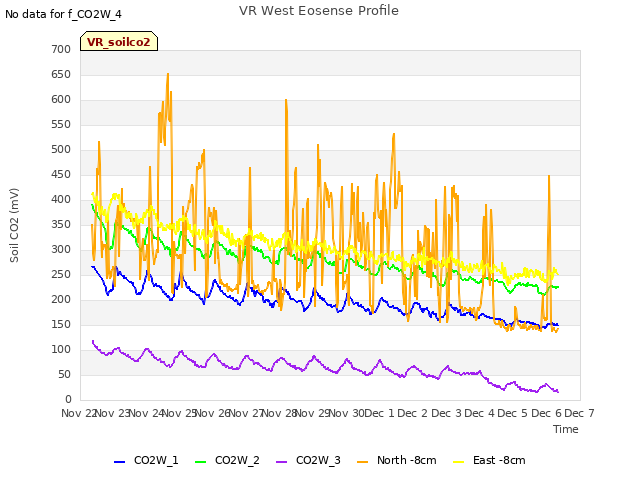Toggle East -8cm legend entry

(489, 460)
